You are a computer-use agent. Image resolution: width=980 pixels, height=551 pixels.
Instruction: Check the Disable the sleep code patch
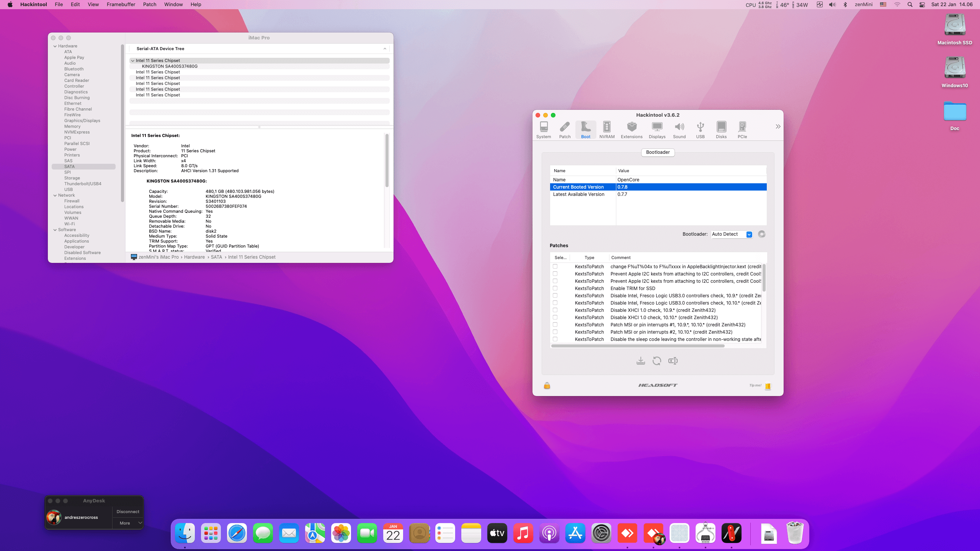tap(555, 339)
